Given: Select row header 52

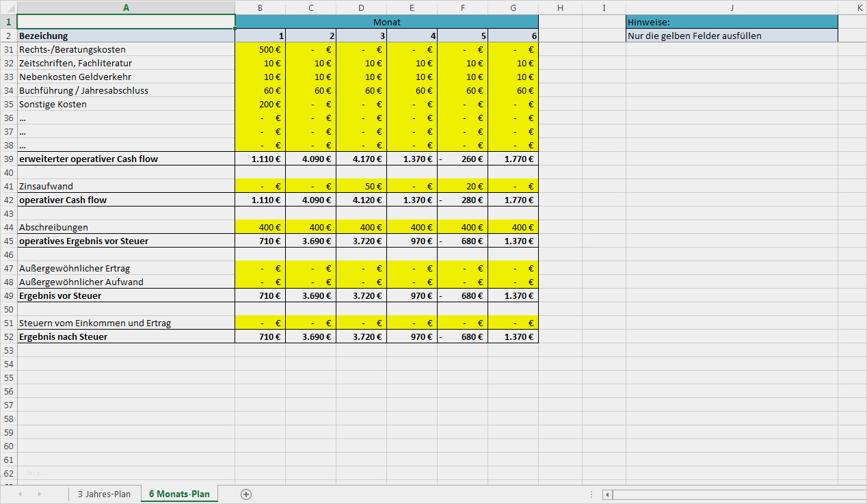Looking at the screenshot, I should (8, 336).
